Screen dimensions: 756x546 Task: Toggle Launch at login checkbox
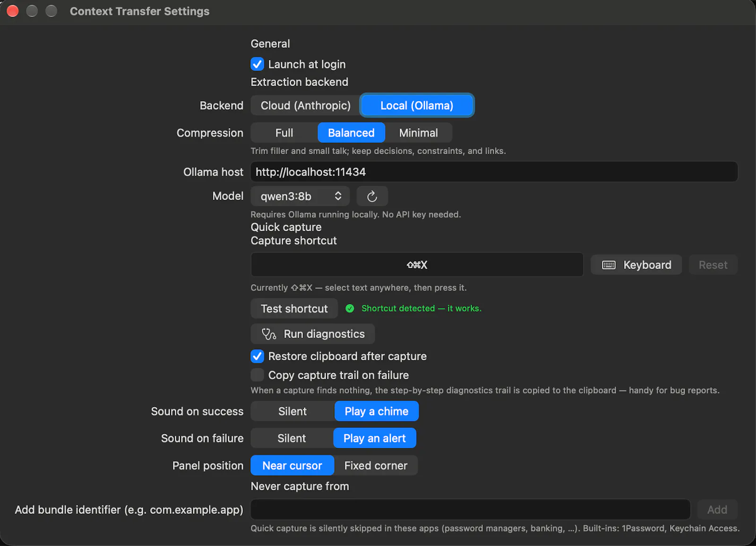pos(257,64)
